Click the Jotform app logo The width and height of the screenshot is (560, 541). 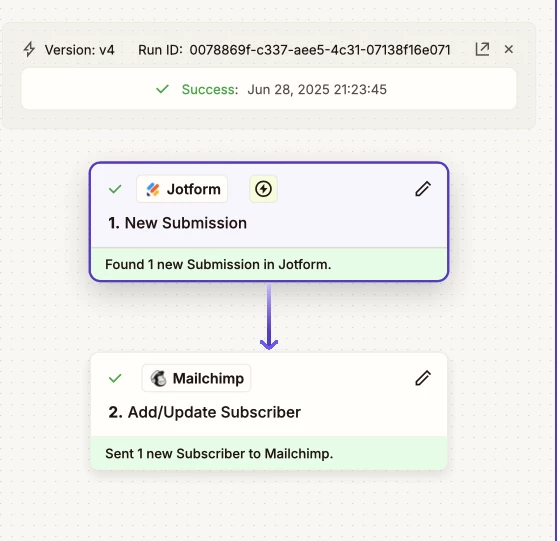click(153, 189)
